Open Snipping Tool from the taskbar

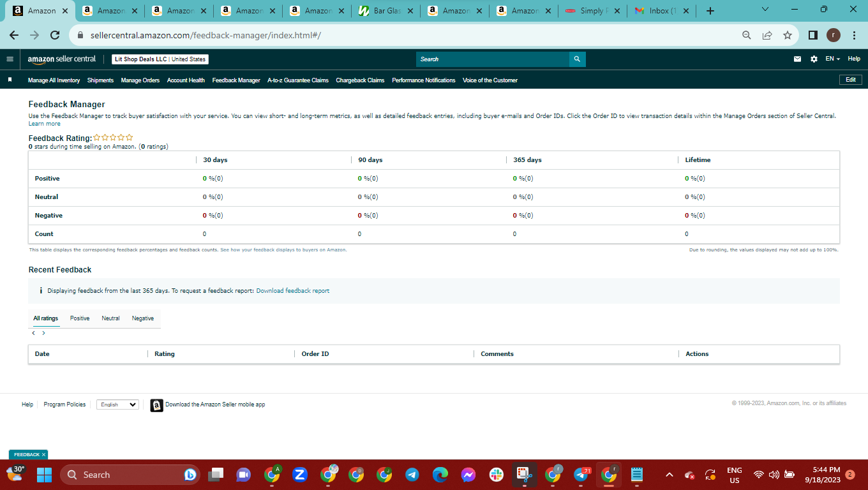(525, 475)
